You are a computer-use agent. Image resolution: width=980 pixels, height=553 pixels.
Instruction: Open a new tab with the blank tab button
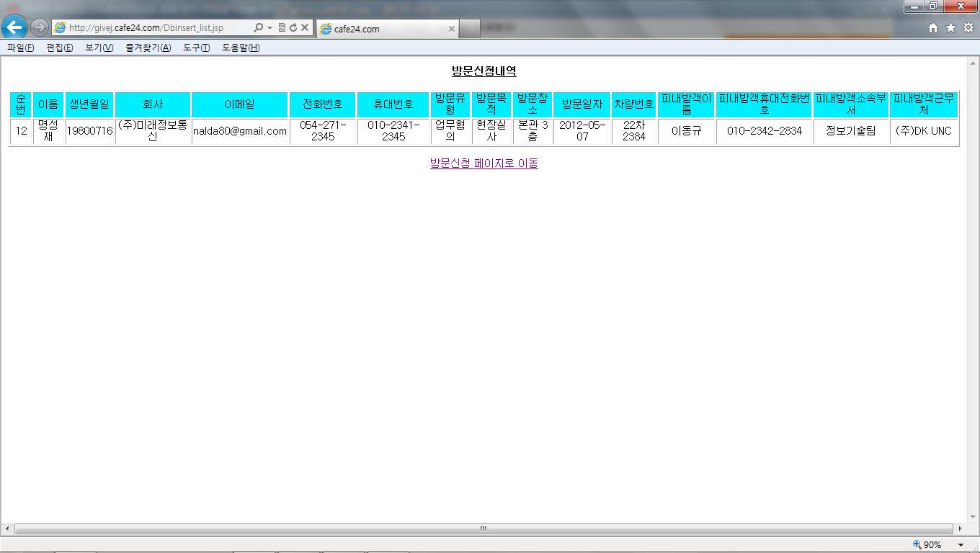pos(470,29)
